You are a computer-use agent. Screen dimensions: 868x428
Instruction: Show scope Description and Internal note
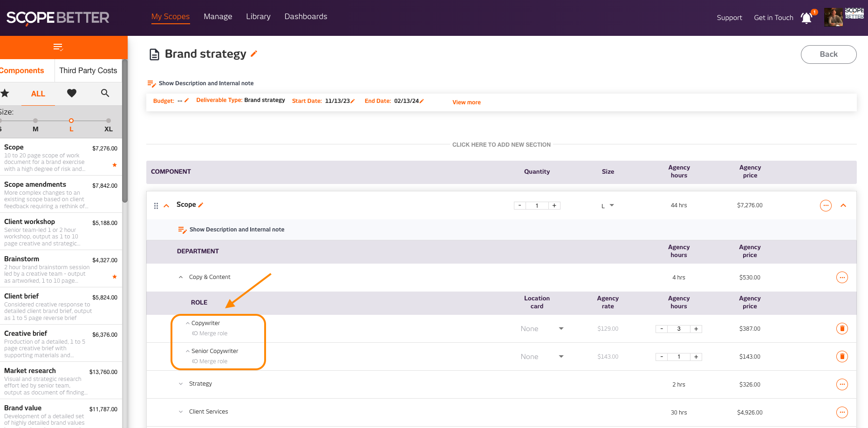(x=201, y=83)
